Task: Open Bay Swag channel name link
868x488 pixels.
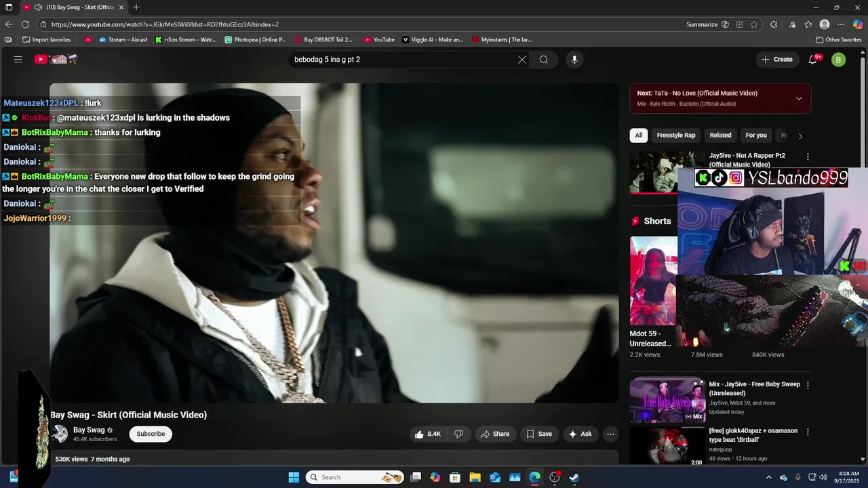Action: coord(89,430)
